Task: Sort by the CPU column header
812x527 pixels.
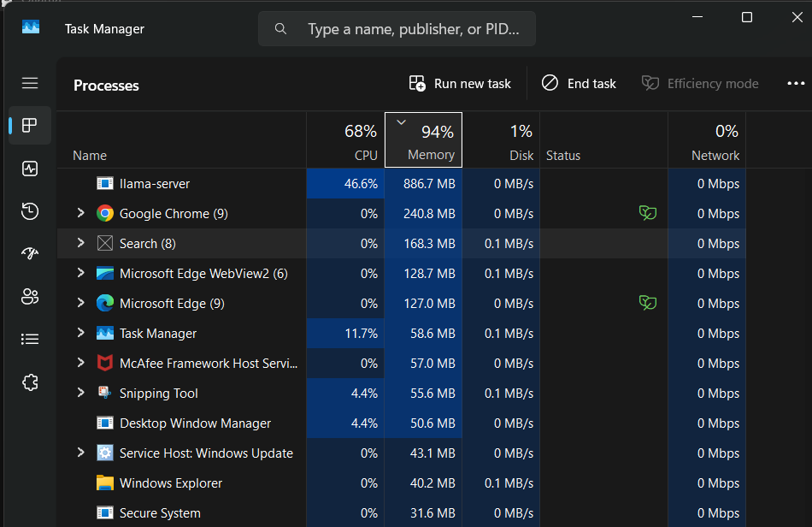Action: (345, 140)
